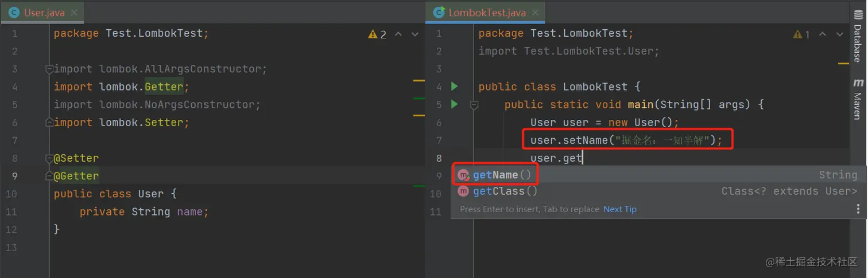
Task: Collapse the import block in User.java
Action: (x=49, y=69)
